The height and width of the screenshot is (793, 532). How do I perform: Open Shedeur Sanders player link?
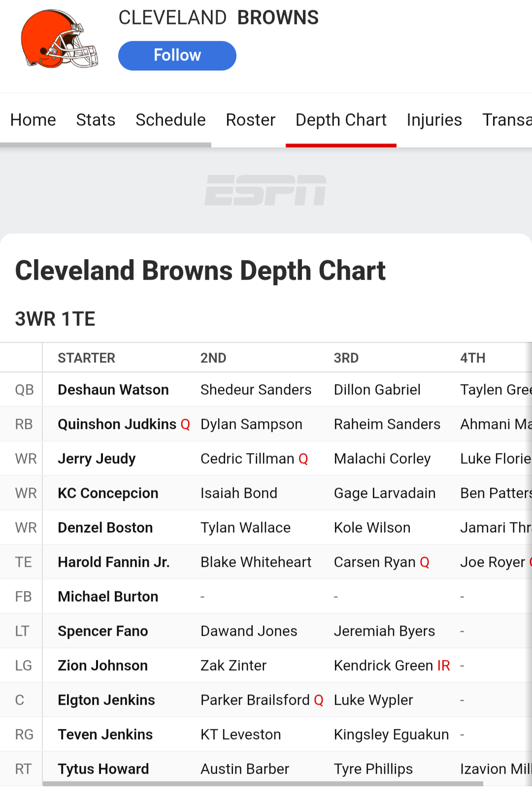[x=256, y=390]
